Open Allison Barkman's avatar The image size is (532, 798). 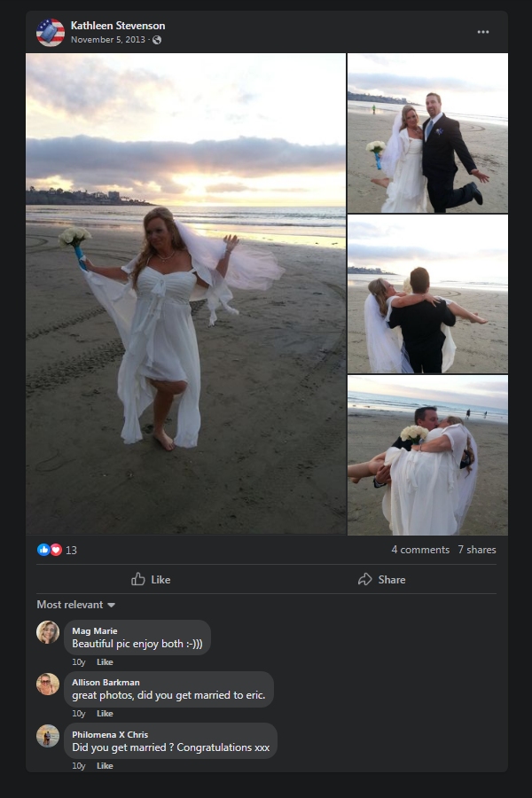coord(48,684)
